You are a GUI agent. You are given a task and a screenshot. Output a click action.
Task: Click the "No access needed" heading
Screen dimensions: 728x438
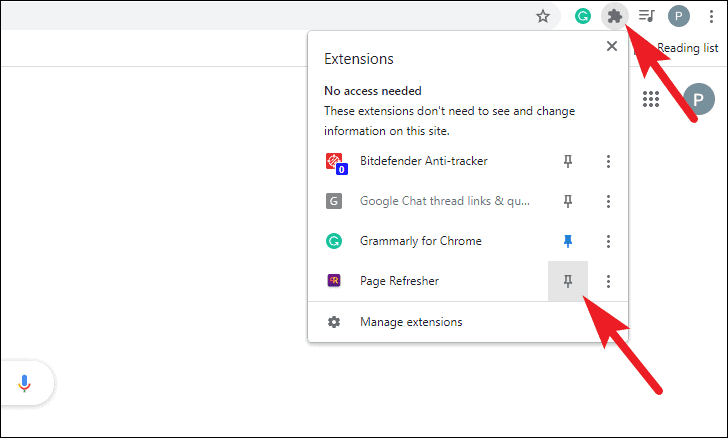coord(373,91)
